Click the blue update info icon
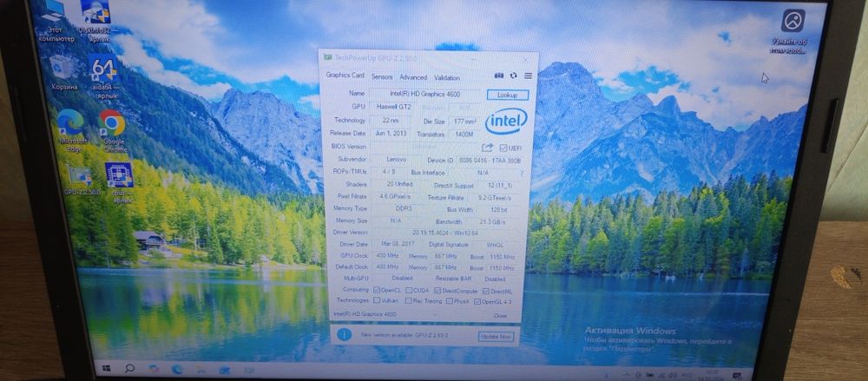 [345, 334]
